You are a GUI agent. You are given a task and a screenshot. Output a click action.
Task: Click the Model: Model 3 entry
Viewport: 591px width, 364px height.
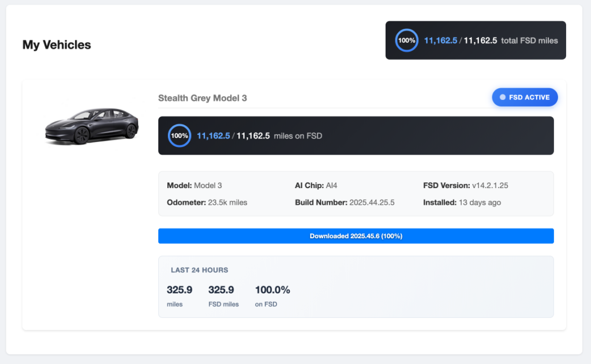194,186
